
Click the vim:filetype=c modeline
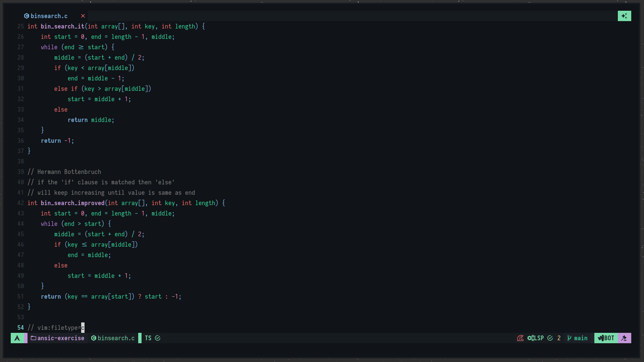[x=56, y=327]
